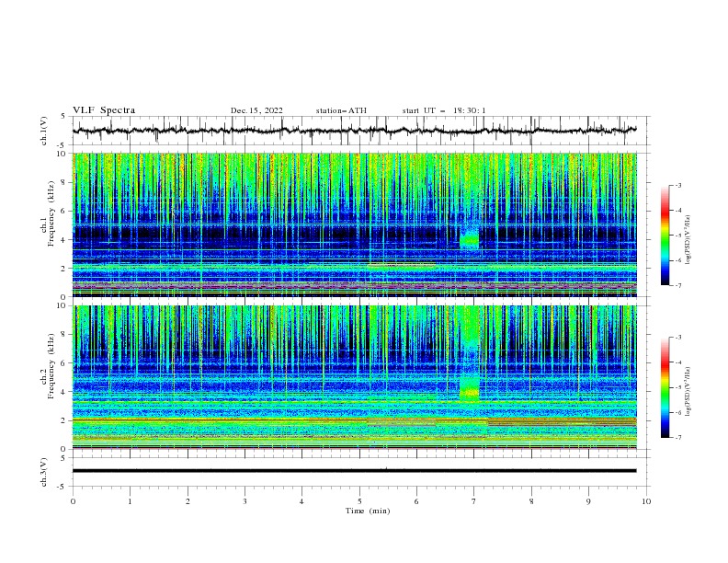This screenshot has height=563, width=728.
Task: Click the ch.1 colorbar "log(PSD)(V²/Hz)" label
Action: click(688, 240)
